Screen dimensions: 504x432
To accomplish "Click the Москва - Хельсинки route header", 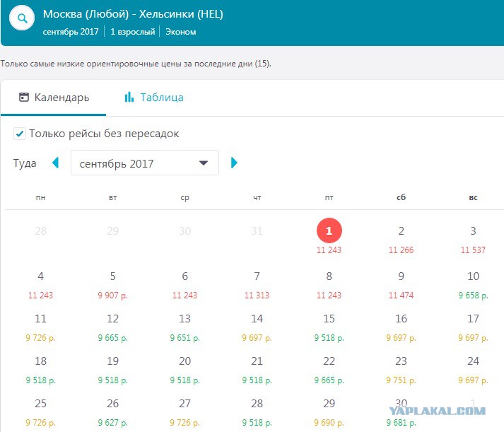I will coord(133,14).
